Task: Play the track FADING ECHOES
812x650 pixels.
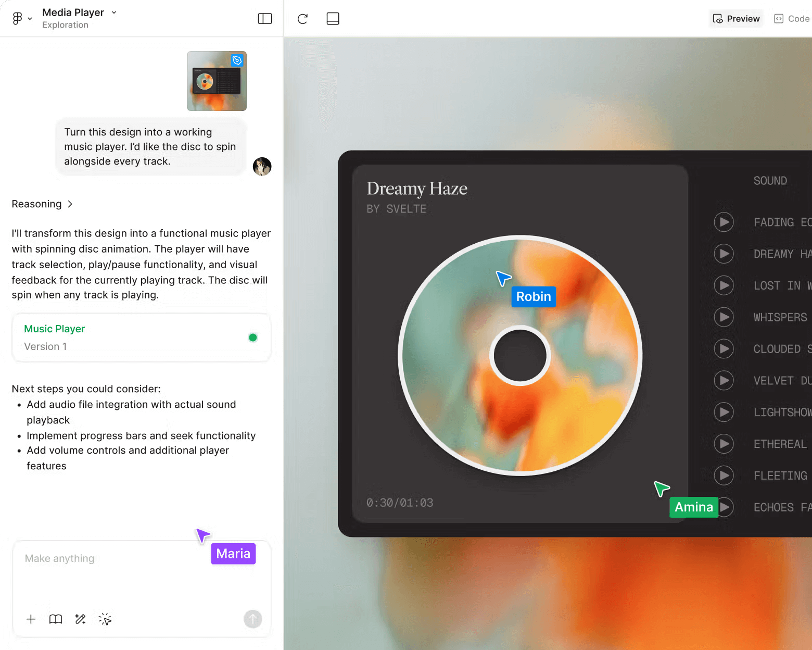Action: (724, 222)
